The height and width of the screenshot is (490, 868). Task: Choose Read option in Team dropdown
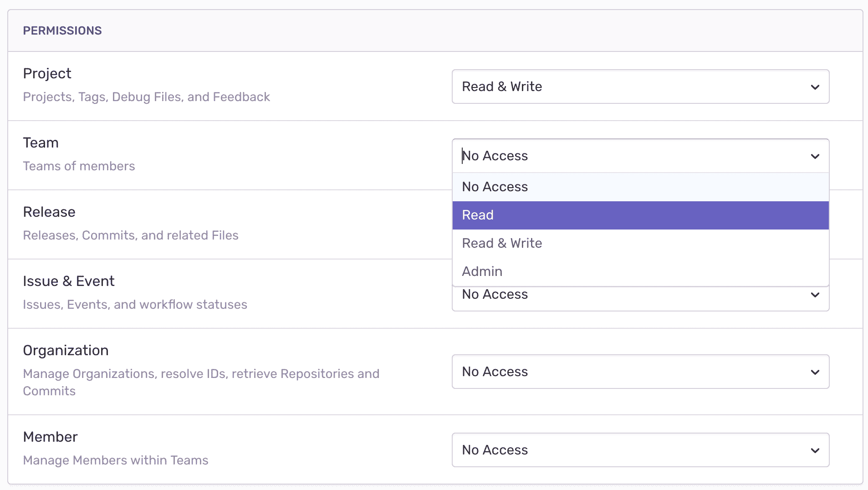640,215
